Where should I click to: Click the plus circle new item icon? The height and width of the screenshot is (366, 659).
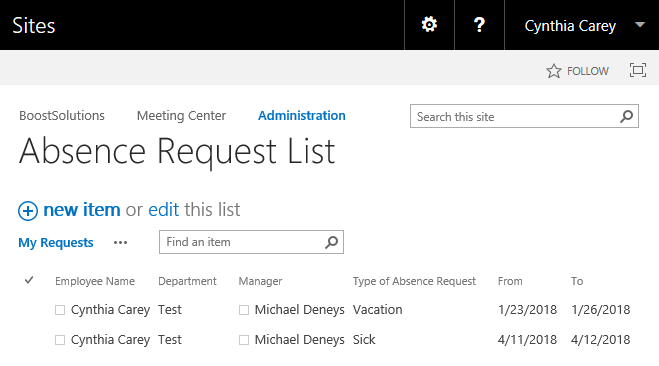pos(28,211)
